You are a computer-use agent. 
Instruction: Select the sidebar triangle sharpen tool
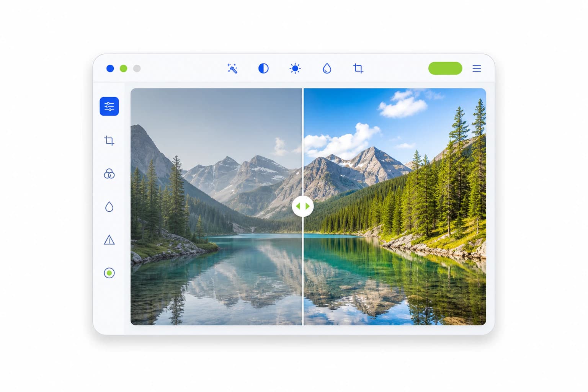tap(109, 240)
